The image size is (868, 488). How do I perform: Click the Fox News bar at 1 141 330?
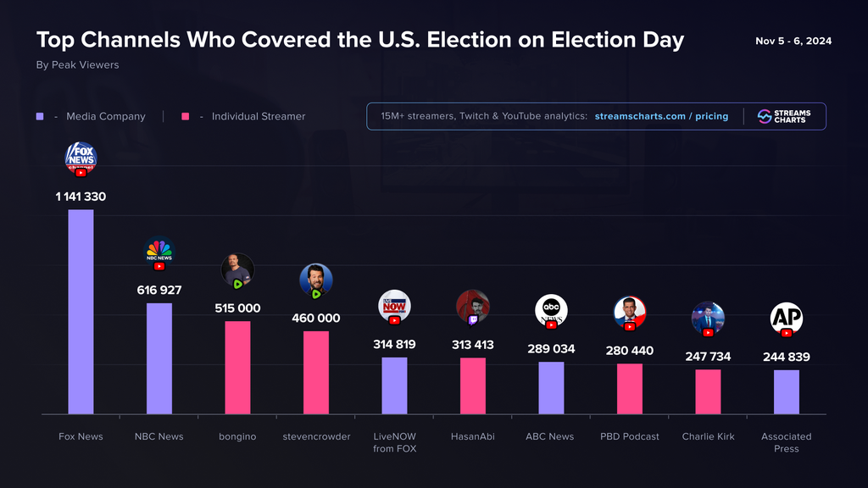81,312
